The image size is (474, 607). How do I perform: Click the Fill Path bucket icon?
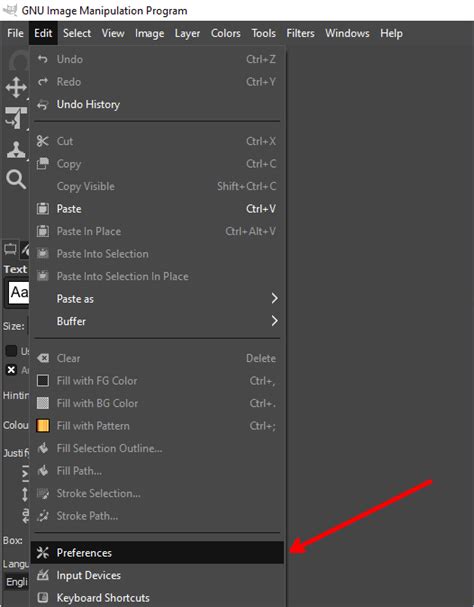43,470
